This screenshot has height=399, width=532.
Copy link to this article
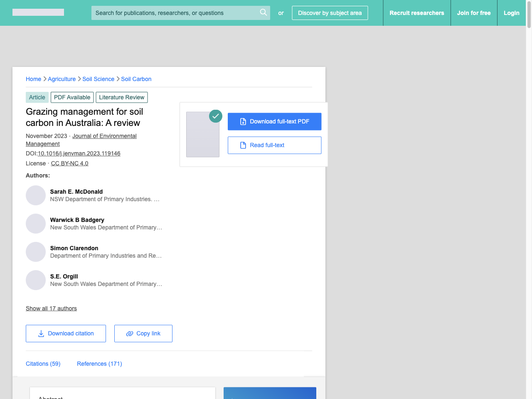(x=143, y=333)
